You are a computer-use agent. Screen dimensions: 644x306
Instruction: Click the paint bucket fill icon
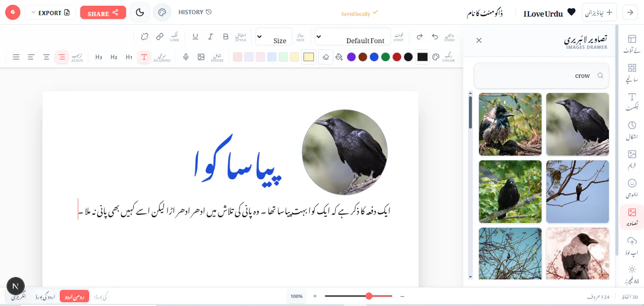[x=339, y=57]
